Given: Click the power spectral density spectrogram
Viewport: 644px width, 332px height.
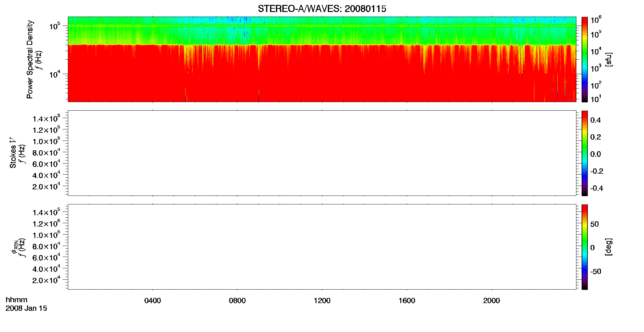Looking at the screenshot, I should point(322,59).
